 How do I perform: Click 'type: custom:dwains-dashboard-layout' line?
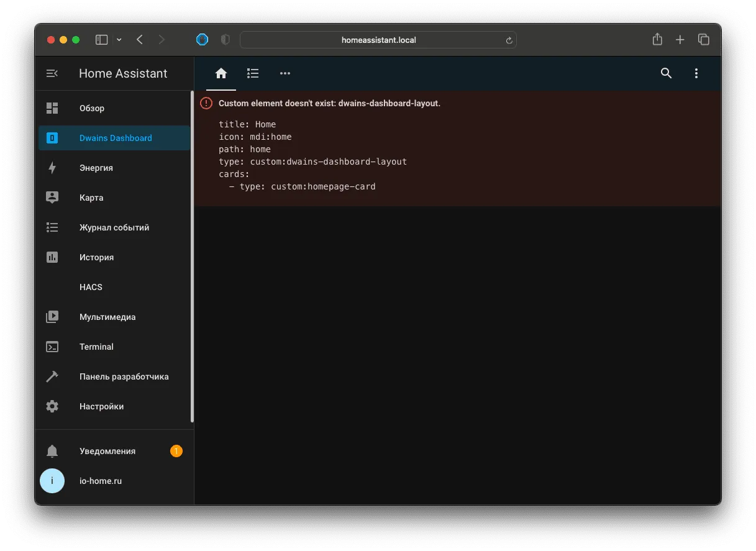(x=312, y=162)
